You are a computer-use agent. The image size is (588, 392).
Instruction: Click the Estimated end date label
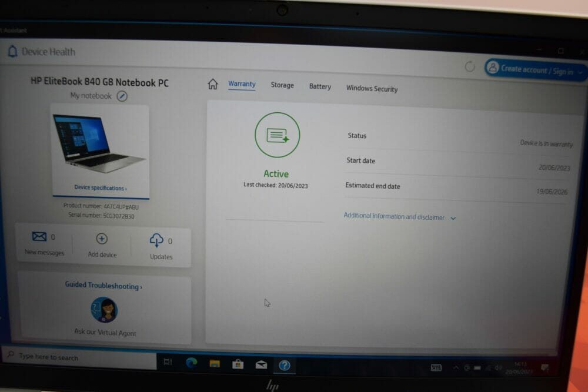pos(373,186)
